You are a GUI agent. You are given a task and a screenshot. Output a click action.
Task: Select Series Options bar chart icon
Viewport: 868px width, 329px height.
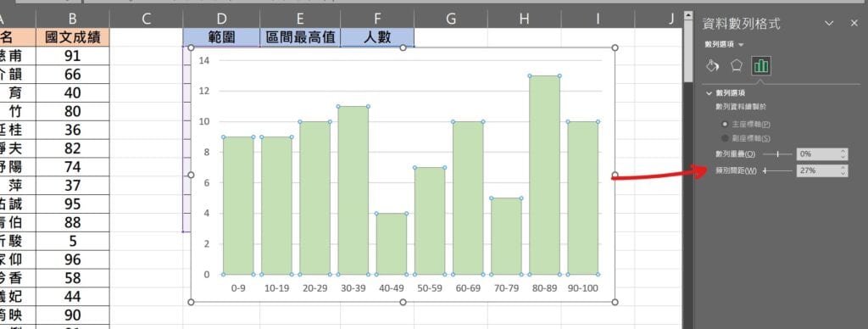click(761, 66)
